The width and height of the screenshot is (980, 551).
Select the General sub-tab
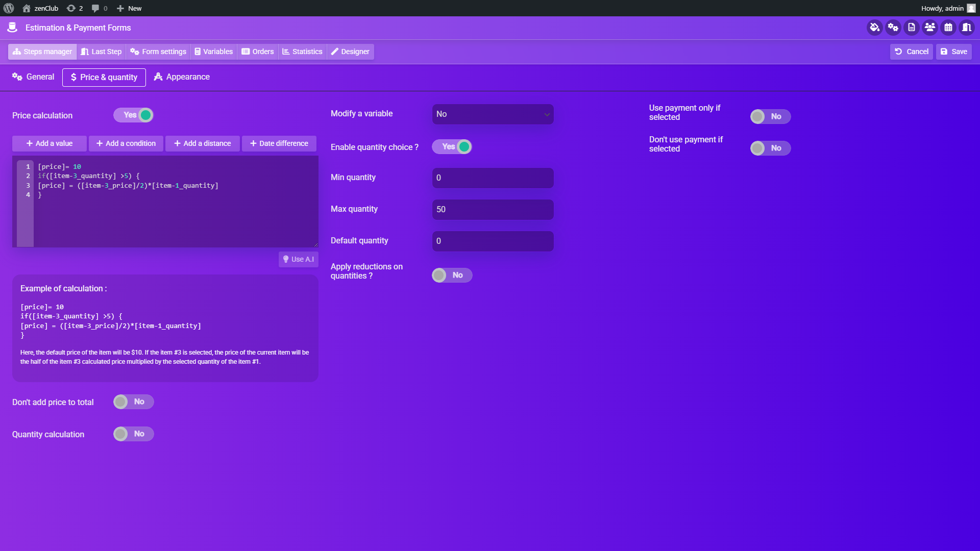pyautogui.click(x=33, y=77)
